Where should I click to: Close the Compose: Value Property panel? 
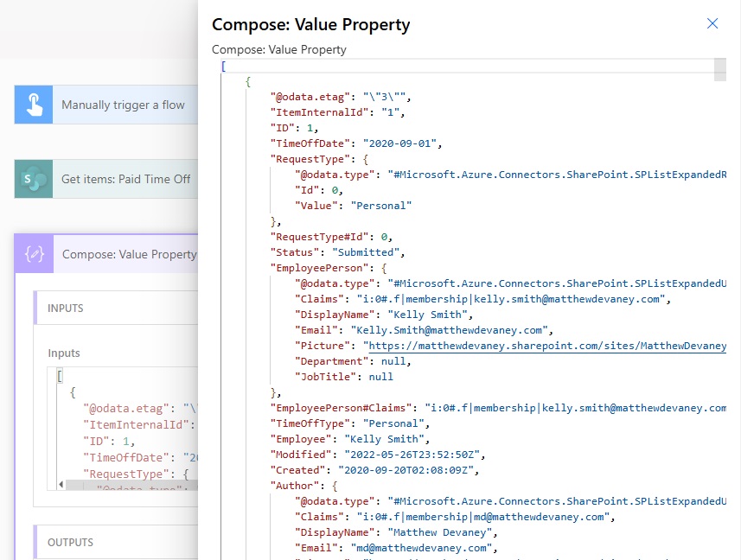(x=712, y=24)
